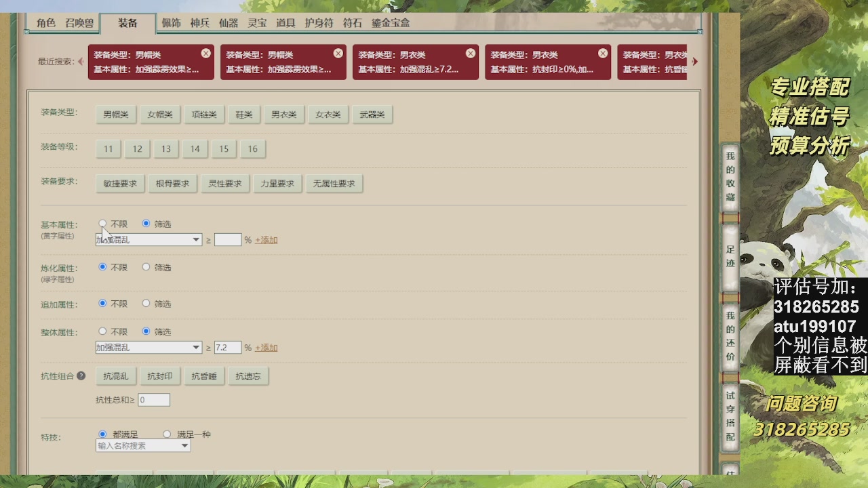Open the 整体属性 attribute dropdown
This screenshot has height=488, width=868.
coord(149,348)
